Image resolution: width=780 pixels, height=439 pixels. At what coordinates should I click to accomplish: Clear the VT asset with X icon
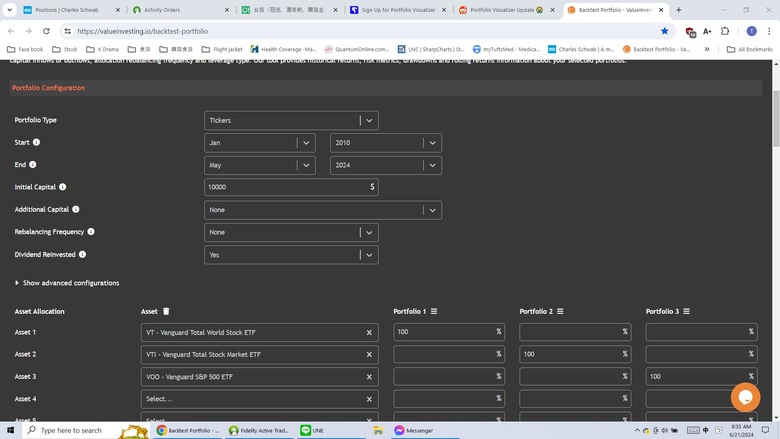point(369,333)
